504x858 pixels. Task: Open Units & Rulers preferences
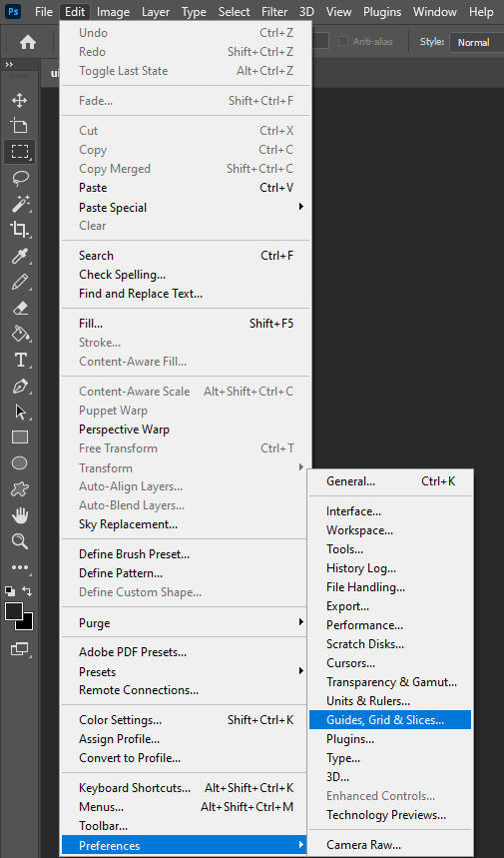pos(390,701)
